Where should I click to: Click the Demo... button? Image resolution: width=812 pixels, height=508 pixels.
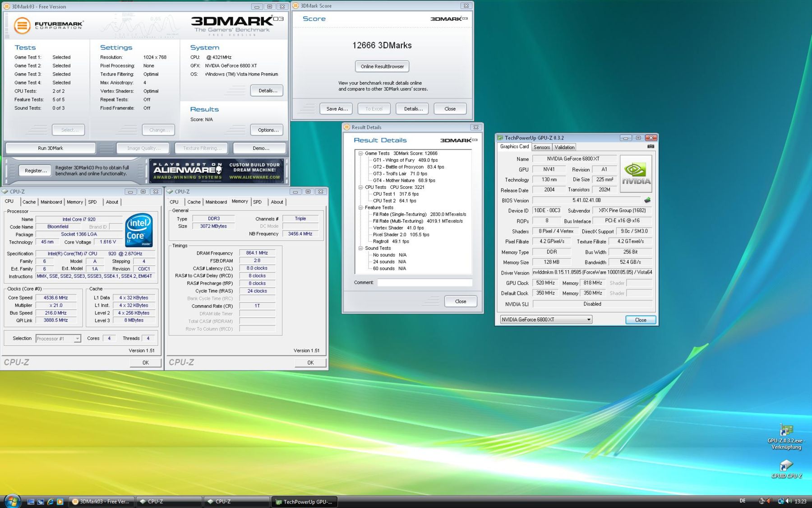click(x=261, y=148)
